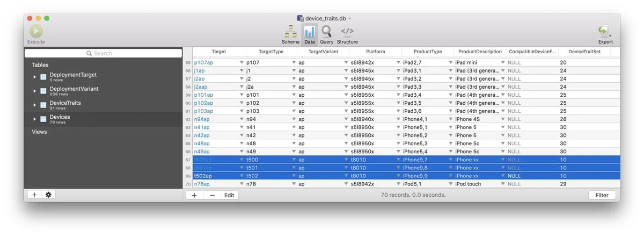
Task: Open the Platform dropdown in n78 row
Action: (x=399, y=184)
